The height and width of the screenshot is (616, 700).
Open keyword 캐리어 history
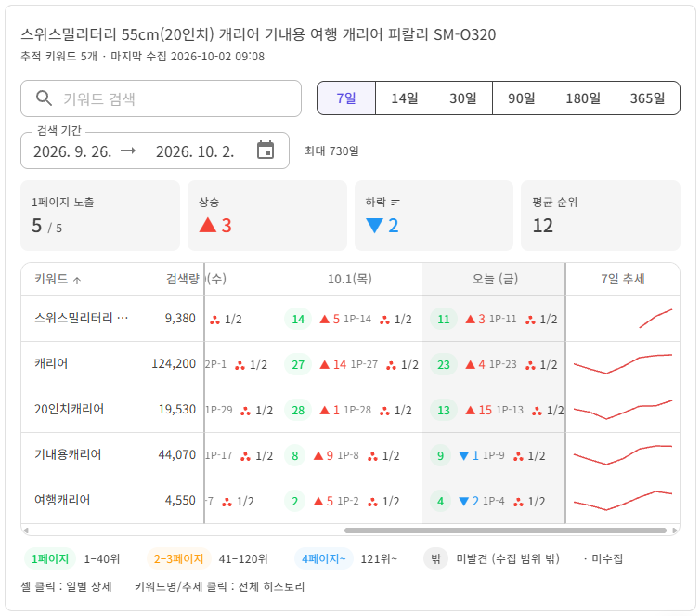coord(51,363)
